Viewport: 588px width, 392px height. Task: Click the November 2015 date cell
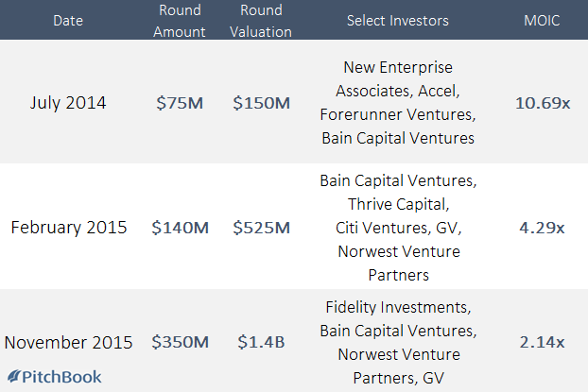(69, 342)
